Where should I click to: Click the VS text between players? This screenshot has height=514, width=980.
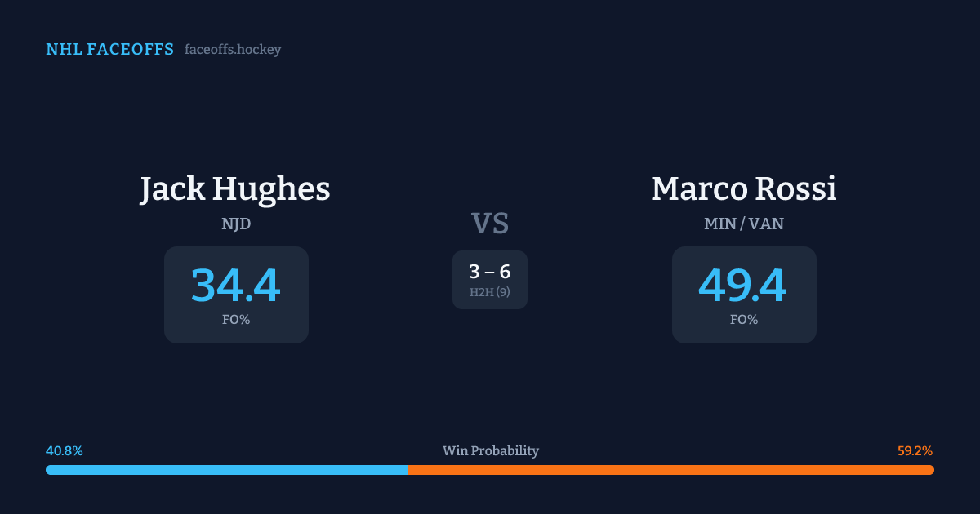490,224
